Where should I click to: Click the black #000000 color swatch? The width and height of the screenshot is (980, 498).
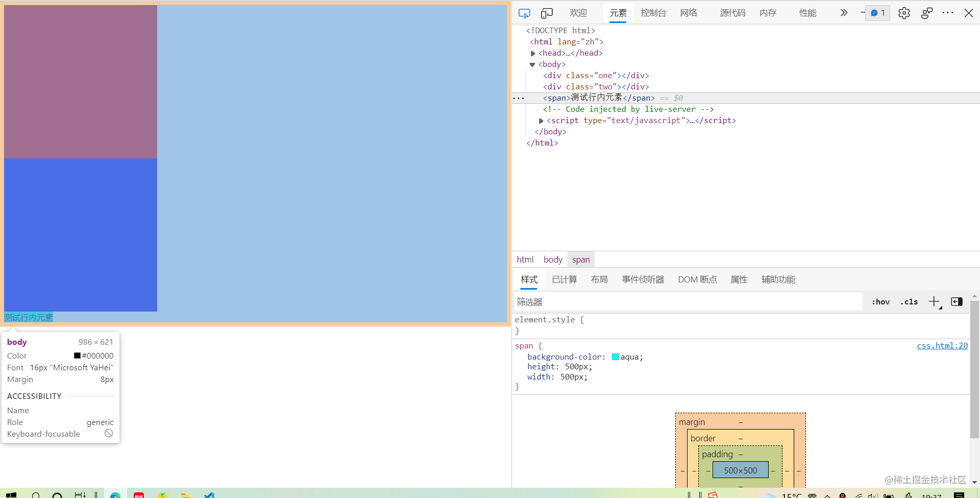tap(77, 355)
